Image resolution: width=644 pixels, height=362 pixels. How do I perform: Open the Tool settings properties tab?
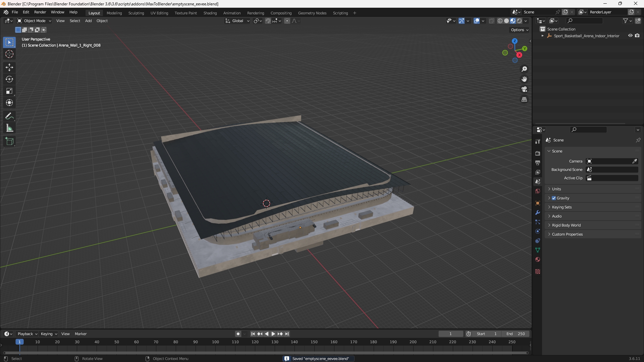[538, 141]
